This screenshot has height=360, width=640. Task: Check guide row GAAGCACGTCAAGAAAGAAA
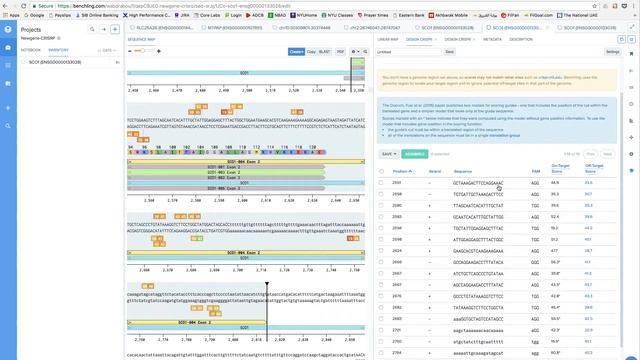coord(381,251)
